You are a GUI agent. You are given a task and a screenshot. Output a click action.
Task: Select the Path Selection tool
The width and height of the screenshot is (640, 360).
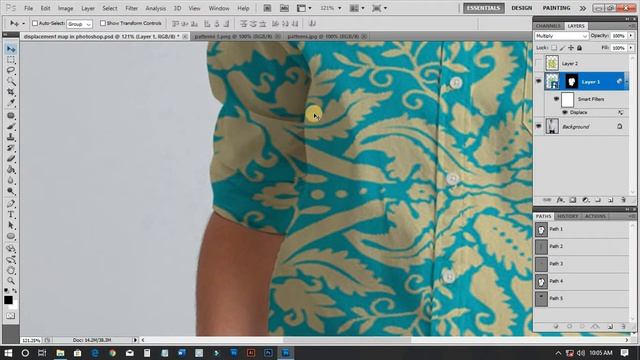(x=11, y=225)
